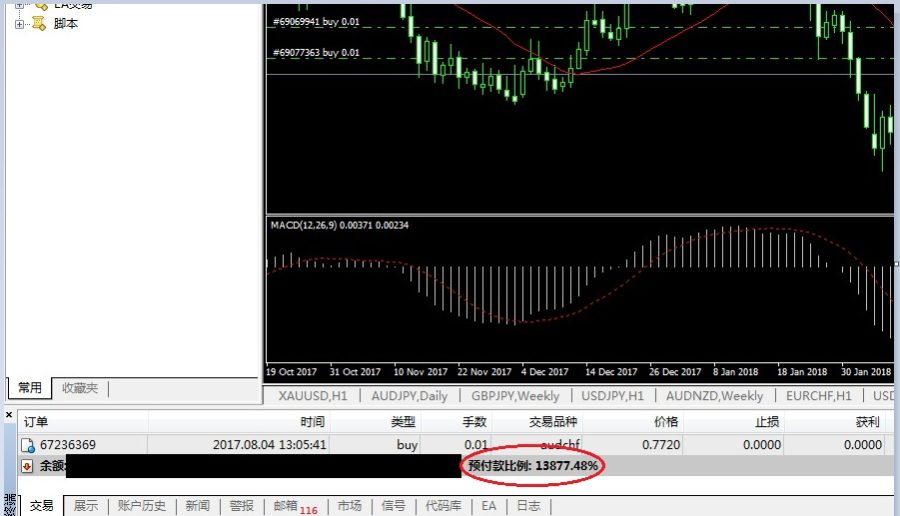Viewport: 900px width, 516px height.
Task: Sort orders by 时间 column header
Action: pos(312,422)
